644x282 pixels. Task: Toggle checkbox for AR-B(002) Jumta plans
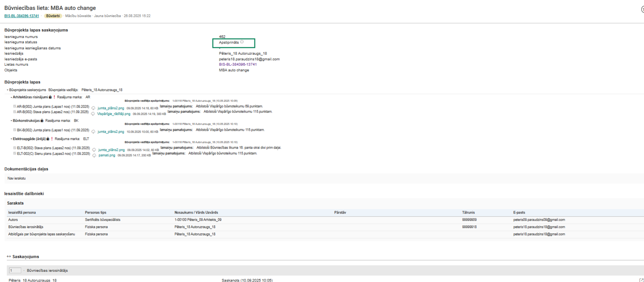(x=15, y=107)
